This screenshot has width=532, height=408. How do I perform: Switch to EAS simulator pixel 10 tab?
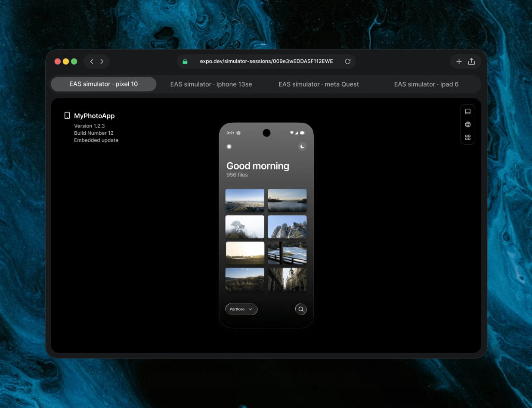[x=104, y=84]
